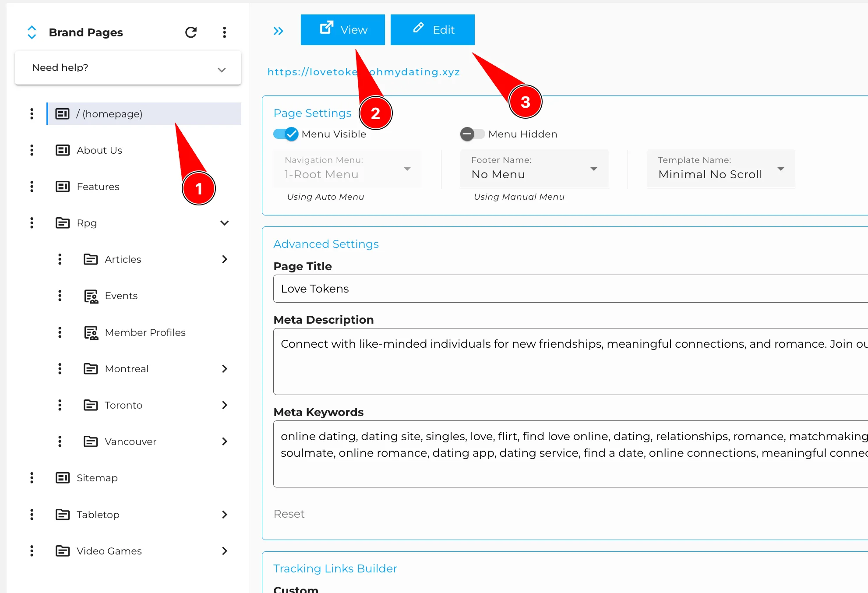Toggle the Menu Visible switch

pyautogui.click(x=286, y=134)
